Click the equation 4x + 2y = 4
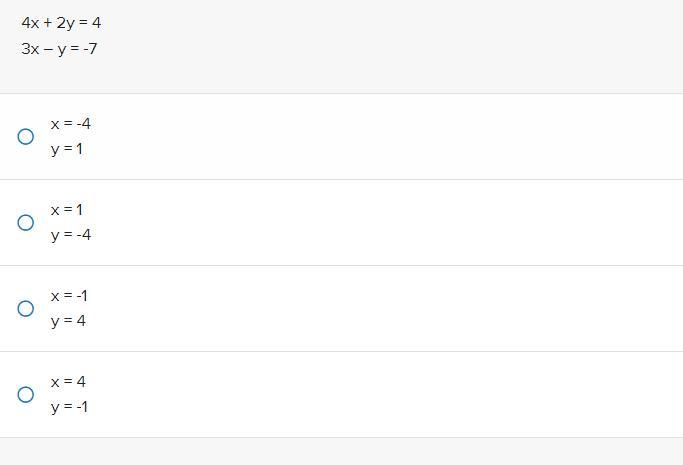This screenshot has height=465, width=683. point(61,23)
